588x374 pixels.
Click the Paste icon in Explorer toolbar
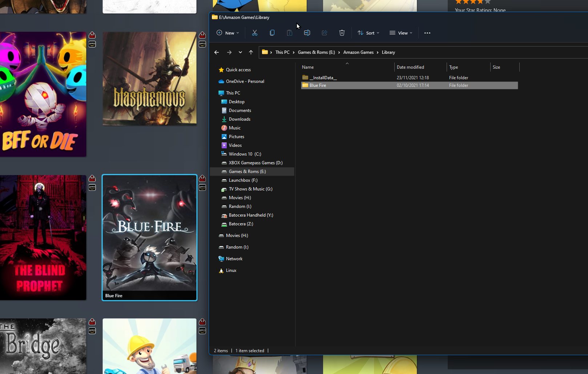click(x=290, y=33)
